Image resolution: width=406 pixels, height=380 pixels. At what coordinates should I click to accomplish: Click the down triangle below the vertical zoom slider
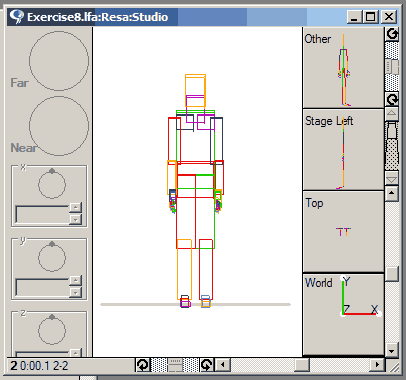[392, 179]
